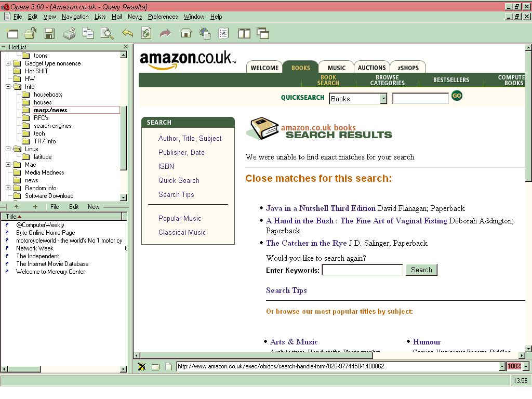Open the Window menu

point(194,17)
